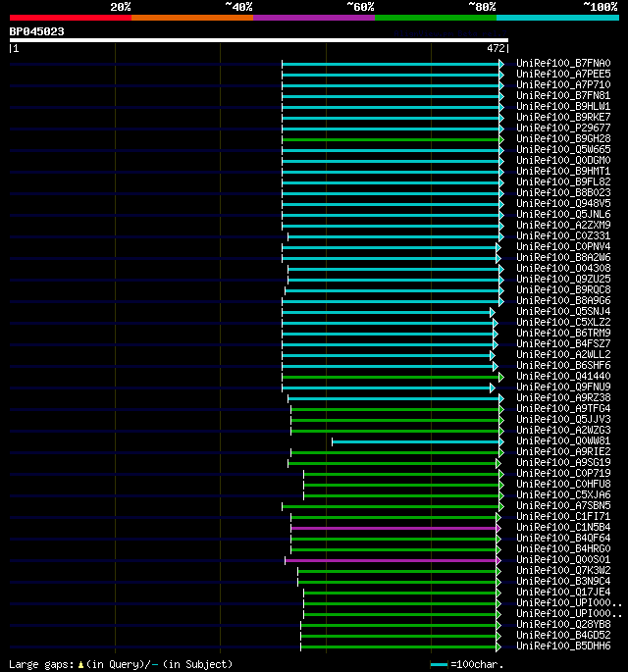Select hit UniRef100_Q948V5

pyautogui.click(x=563, y=204)
